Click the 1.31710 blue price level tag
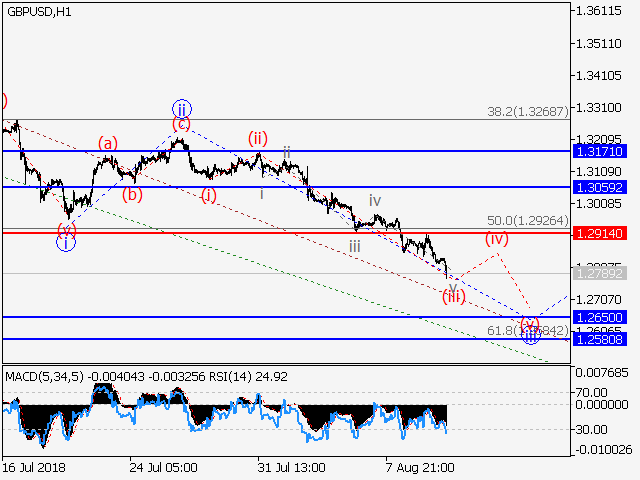Viewport: 640px width, 480px height. pos(600,151)
